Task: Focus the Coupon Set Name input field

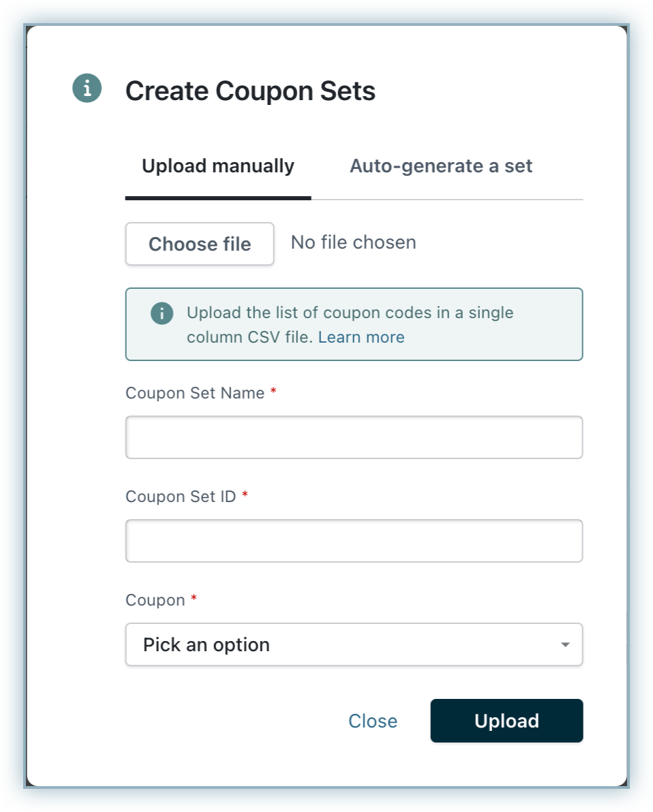Action: click(354, 437)
